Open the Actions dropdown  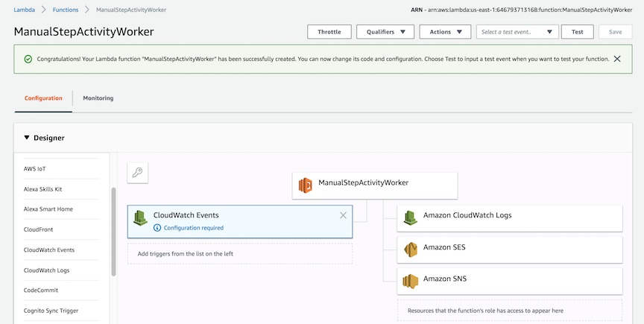click(445, 31)
